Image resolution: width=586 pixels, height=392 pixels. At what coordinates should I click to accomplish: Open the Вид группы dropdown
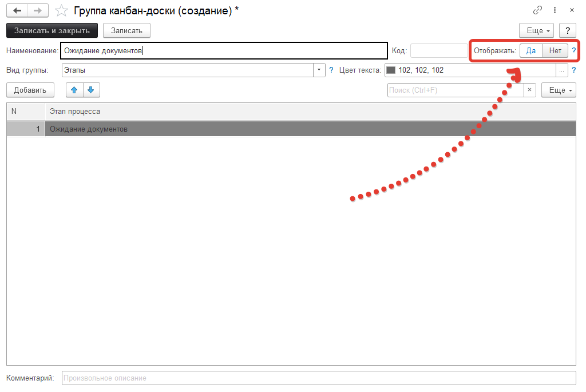(x=319, y=70)
